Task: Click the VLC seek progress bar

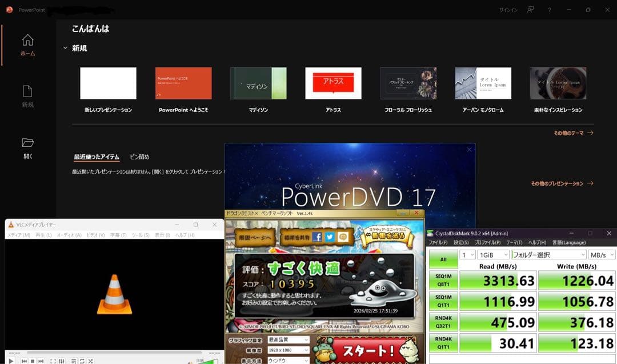Action: (x=114, y=353)
